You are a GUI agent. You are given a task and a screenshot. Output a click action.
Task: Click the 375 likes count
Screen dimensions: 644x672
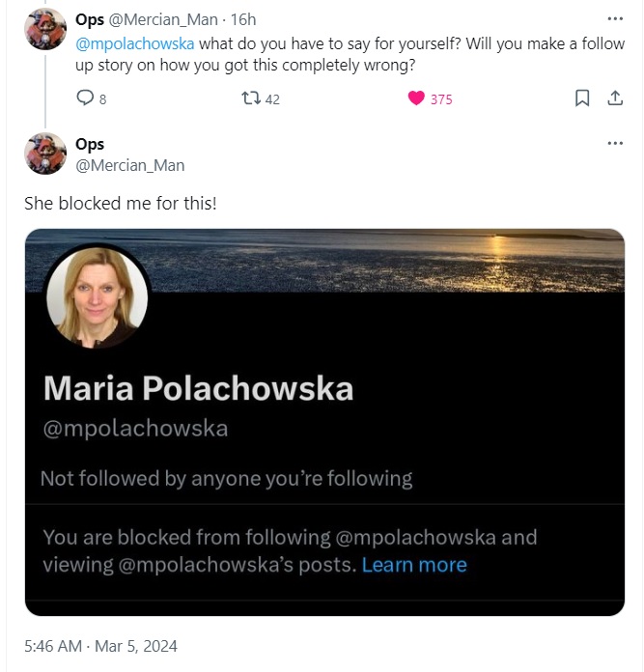click(x=441, y=99)
